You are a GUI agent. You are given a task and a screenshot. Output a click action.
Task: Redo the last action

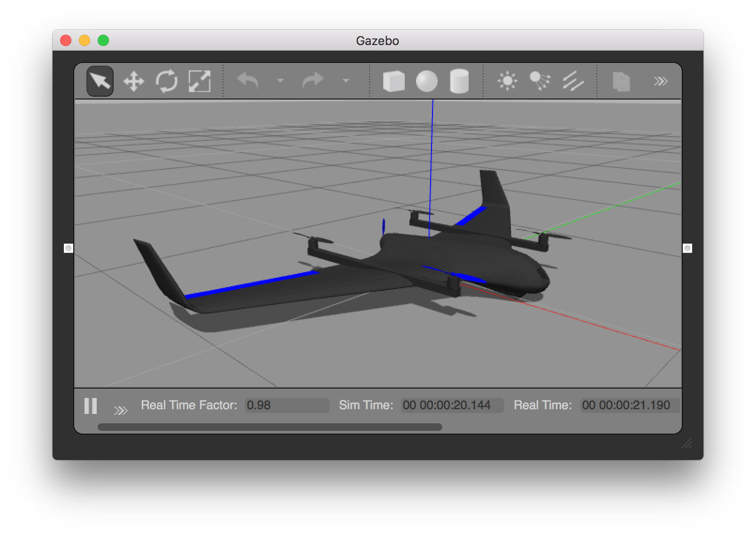coord(314,81)
